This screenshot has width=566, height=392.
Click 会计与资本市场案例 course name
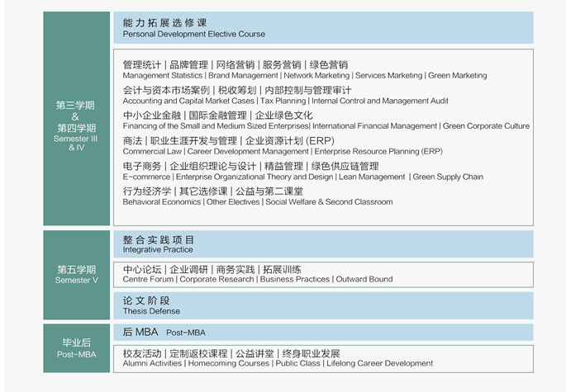(x=166, y=90)
